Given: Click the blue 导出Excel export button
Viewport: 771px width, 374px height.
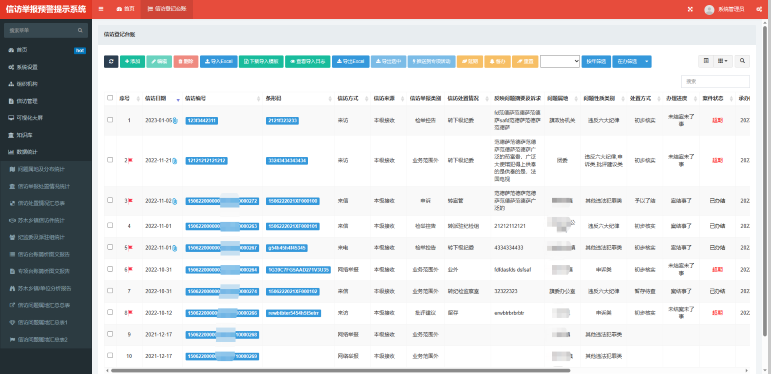Looking at the screenshot, I should click(x=351, y=61).
